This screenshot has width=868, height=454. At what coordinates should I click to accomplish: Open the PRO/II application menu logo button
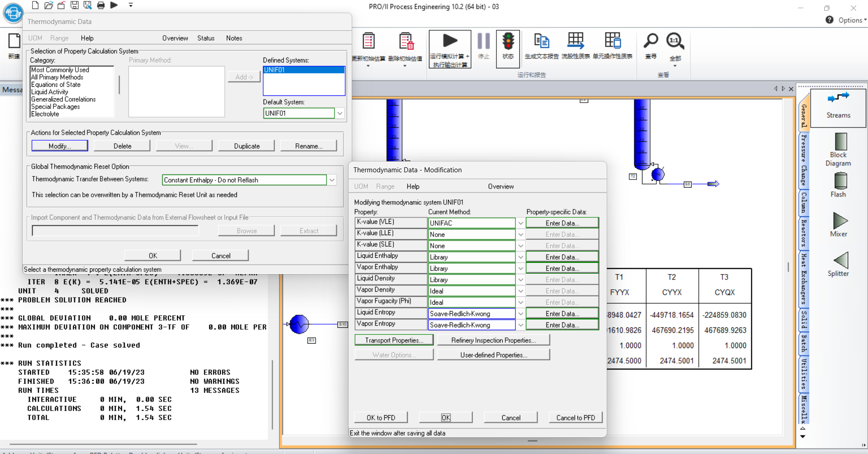tap(13, 13)
